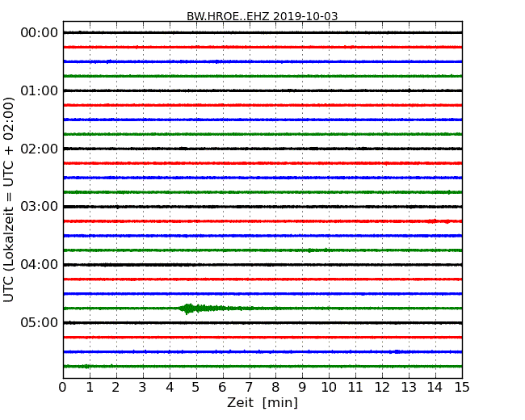Click the y-axis label UTC (Lokalzeit = UTC + 02:00)

8,199
